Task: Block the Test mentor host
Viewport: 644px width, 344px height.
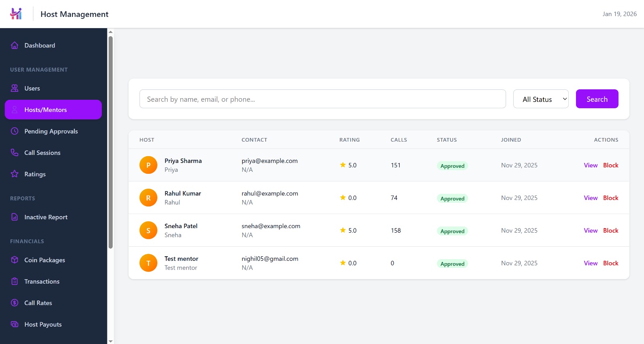Action: tap(610, 263)
